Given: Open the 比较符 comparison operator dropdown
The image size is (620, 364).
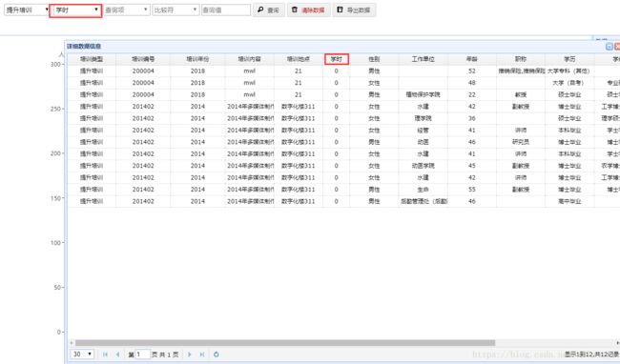Looking at the screenshot, I should (x=176, y=10).
